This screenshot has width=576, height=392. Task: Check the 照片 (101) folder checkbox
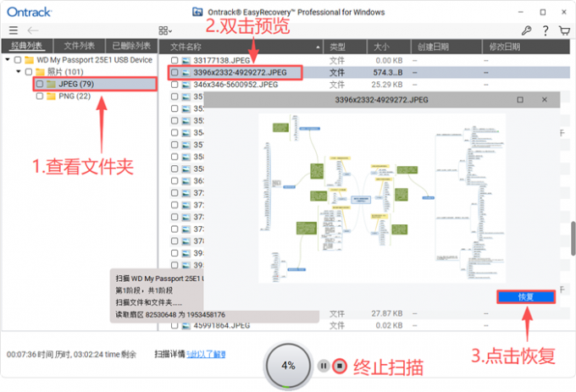29,72
